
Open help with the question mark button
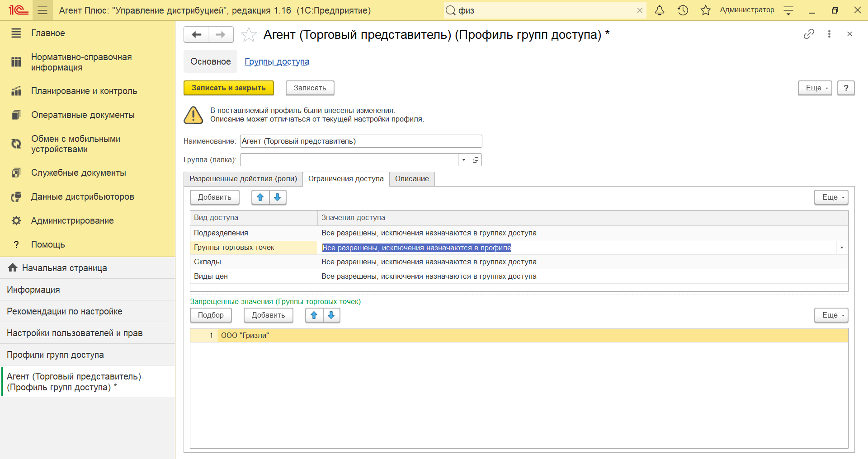coord(846,88)
